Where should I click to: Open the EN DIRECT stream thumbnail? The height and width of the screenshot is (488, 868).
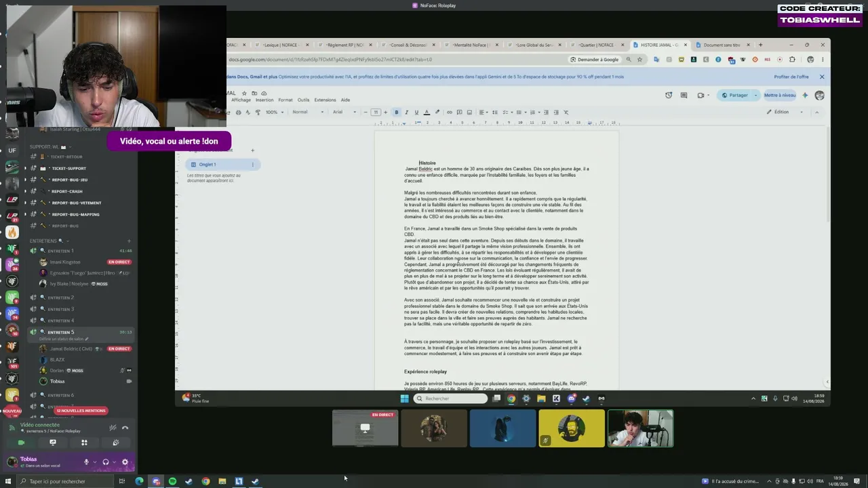click(365, 428)
